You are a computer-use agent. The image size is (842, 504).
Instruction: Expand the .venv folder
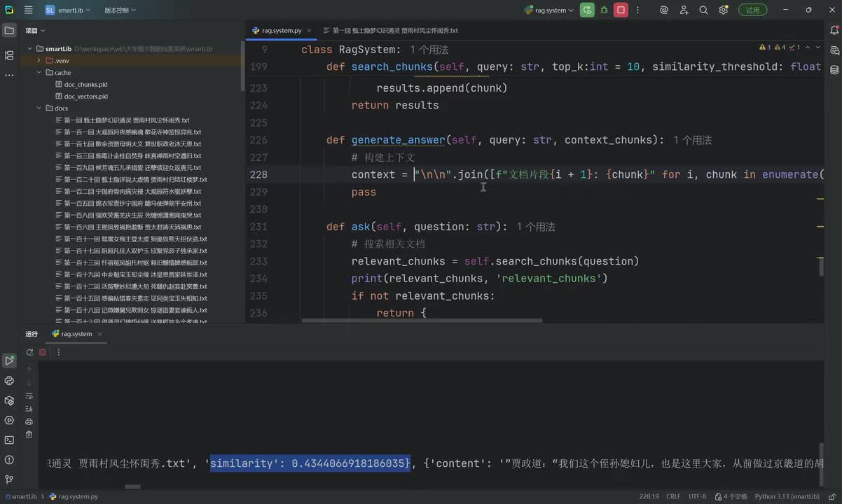click(40, 61)
